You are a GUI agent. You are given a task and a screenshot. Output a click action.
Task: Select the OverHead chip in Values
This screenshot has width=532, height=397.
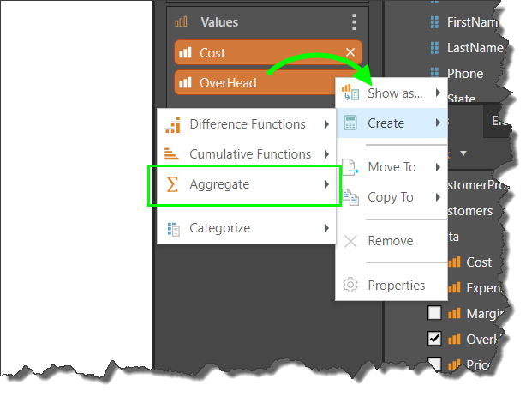pyautogui.click(x=228, y=83)
